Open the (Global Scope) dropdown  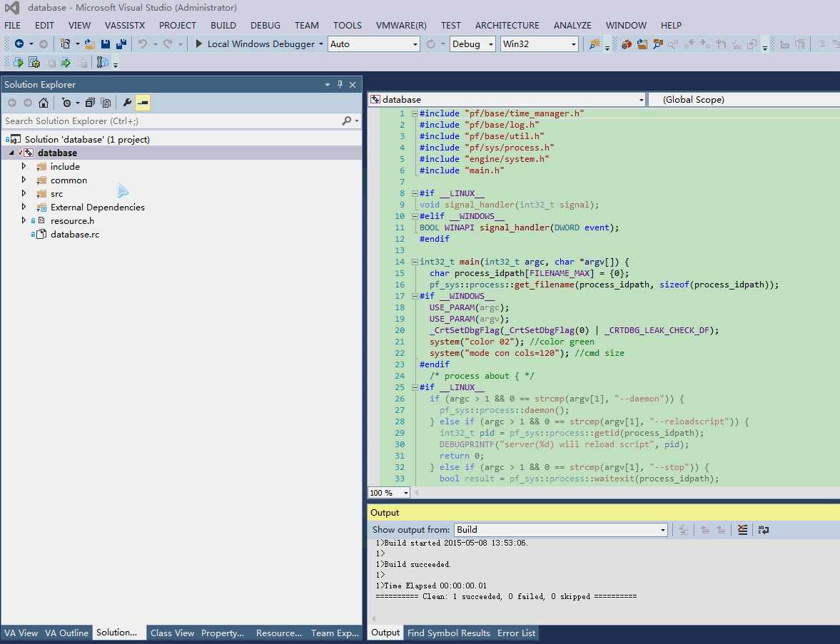[x=744, y=100]
